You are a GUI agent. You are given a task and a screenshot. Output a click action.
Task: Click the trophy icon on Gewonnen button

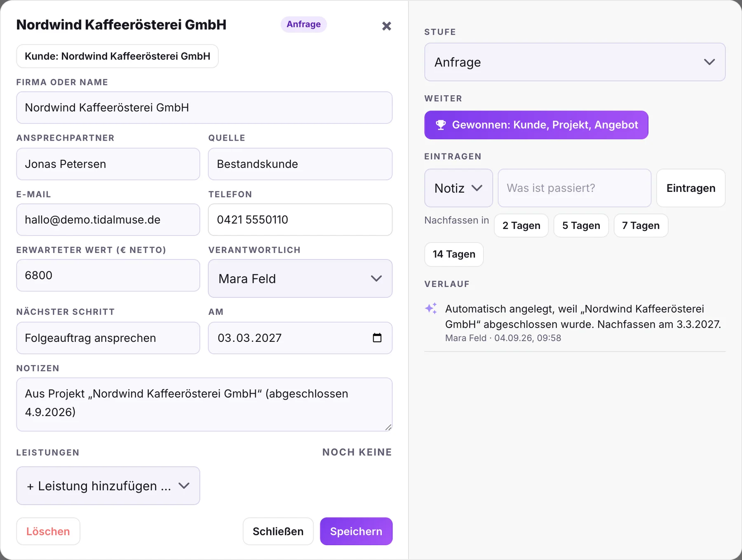point(441,125)
